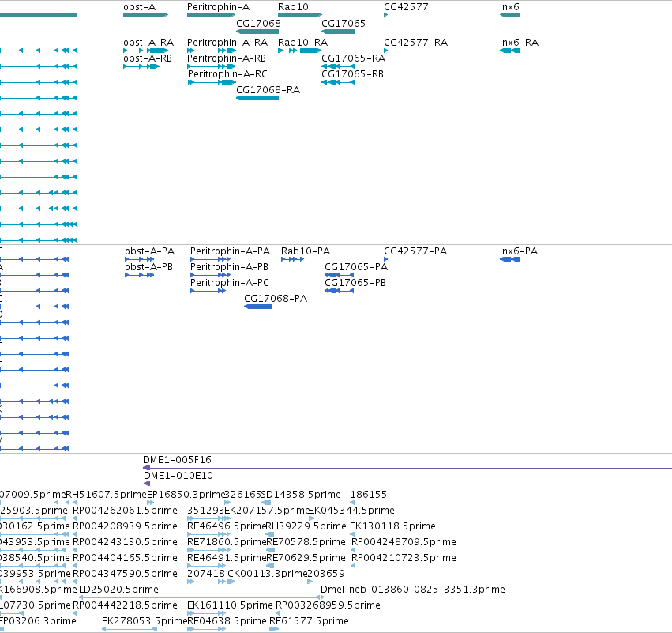Choose the Peritrophin-A-RB transcript
The image size is (672, 633).
pos(212,66)
